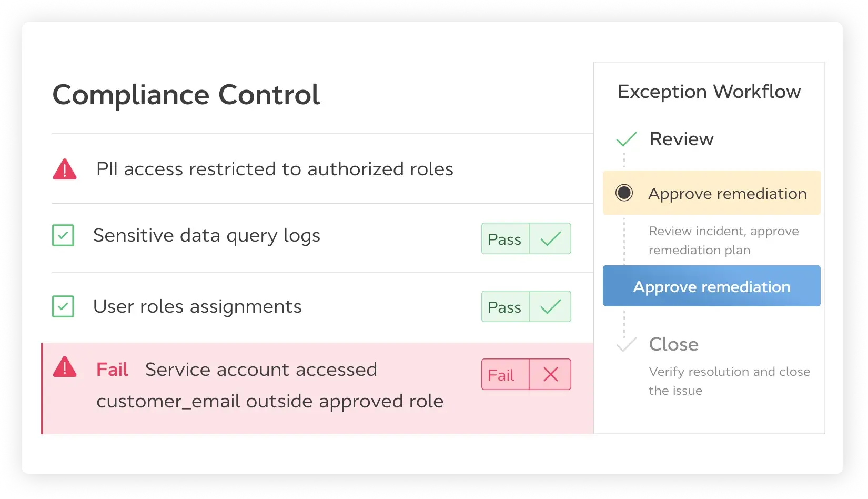Screen dimensions: 868x499
Task: Click the Sensitive data query logs row text
Action: (x=207, y=235)
